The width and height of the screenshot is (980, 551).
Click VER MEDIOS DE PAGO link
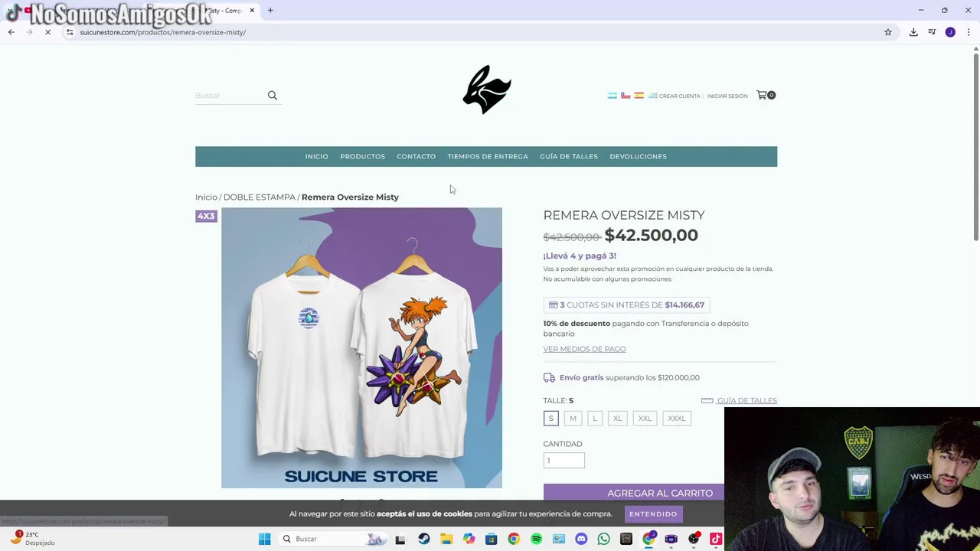pos(584,349)
